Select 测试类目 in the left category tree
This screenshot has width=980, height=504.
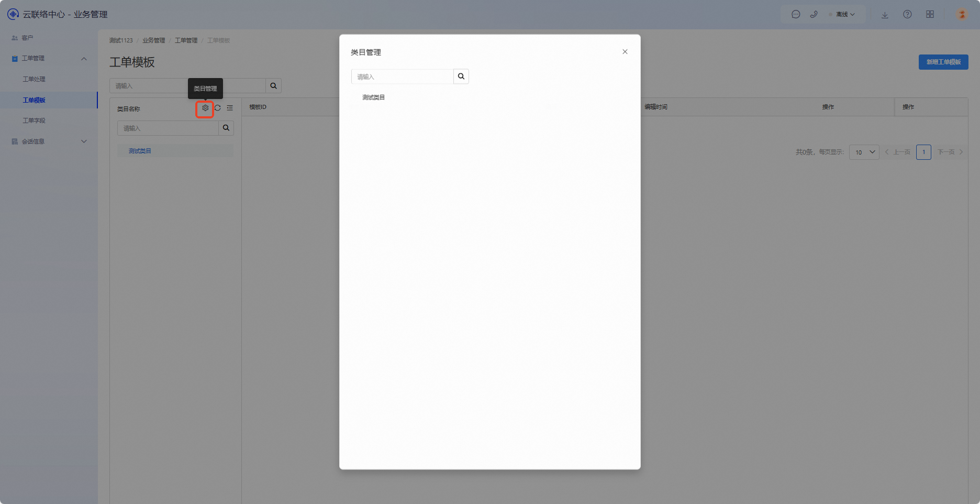tap(175, 151)
